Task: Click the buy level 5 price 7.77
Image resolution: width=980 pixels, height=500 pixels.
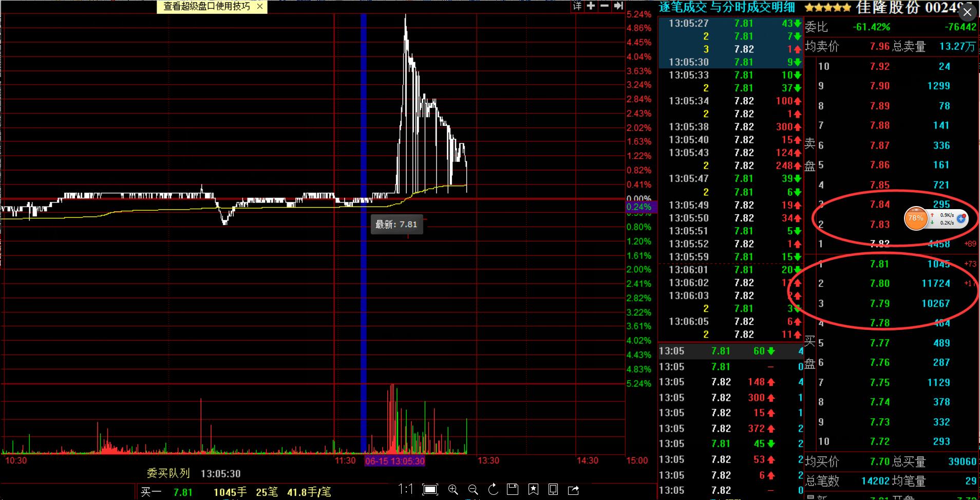Action: point(879,343)
